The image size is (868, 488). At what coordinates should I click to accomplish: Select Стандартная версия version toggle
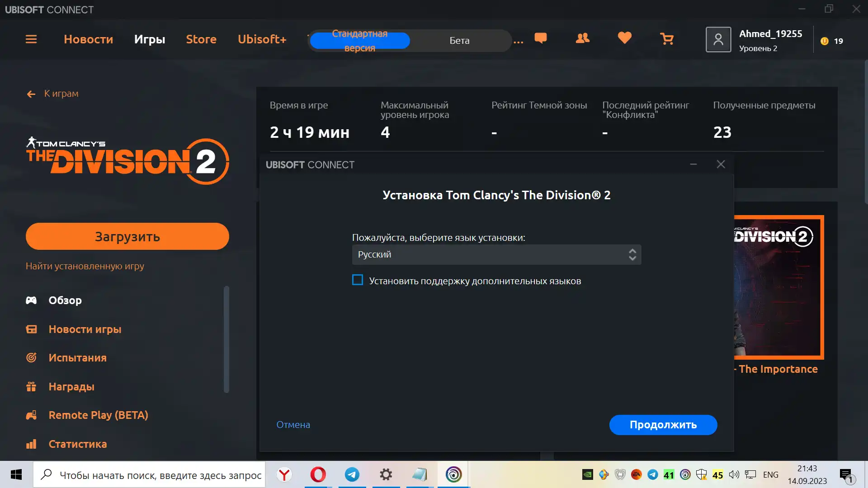pyautogui.click(x=360, y=41)
